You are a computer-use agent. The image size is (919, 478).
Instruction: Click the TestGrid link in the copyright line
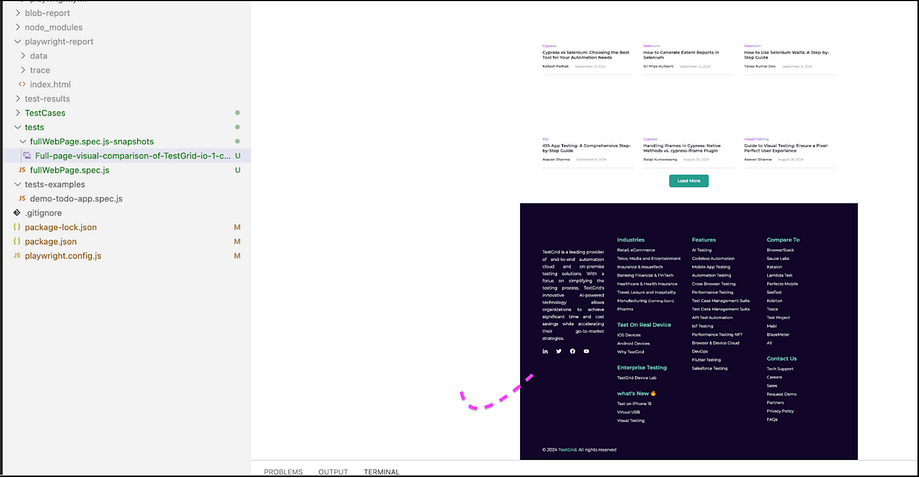tap(567, 450)
